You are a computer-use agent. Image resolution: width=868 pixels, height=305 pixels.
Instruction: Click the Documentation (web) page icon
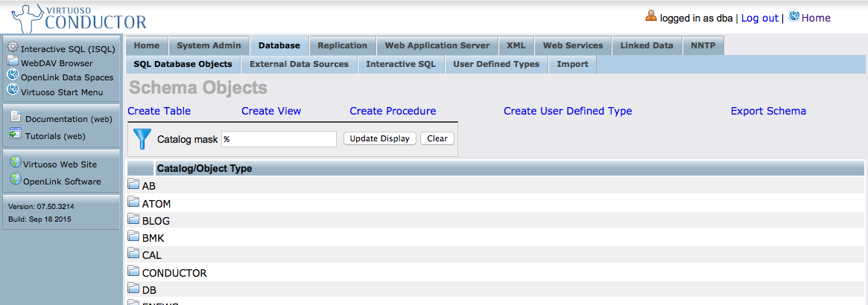(x=16, y=118)
